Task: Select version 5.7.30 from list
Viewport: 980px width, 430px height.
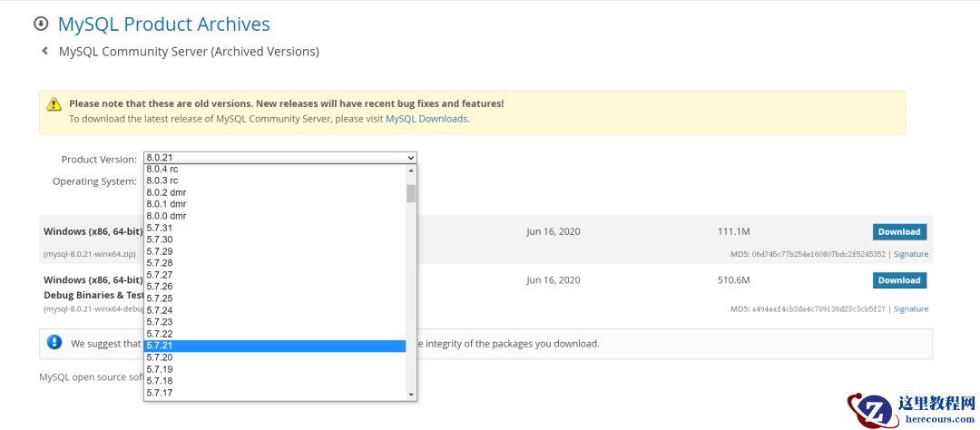Action: tap(275, 239)
